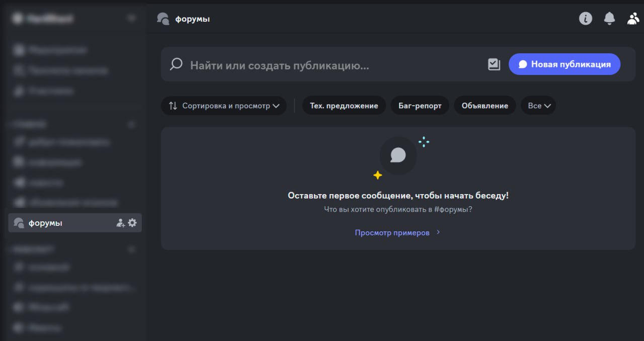The image size is (644, 341).
Task: Expand the Все tags dropdown
Action: (538, 106)
